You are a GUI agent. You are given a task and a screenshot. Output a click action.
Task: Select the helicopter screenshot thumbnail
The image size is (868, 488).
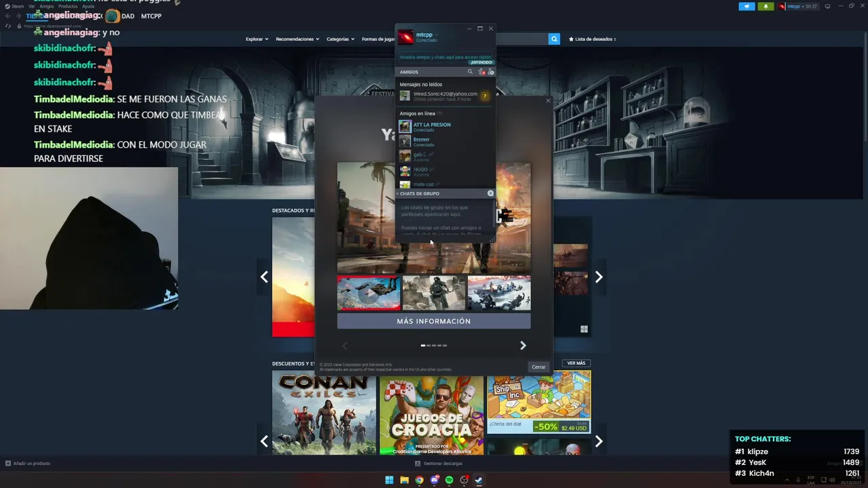(369, 293)
